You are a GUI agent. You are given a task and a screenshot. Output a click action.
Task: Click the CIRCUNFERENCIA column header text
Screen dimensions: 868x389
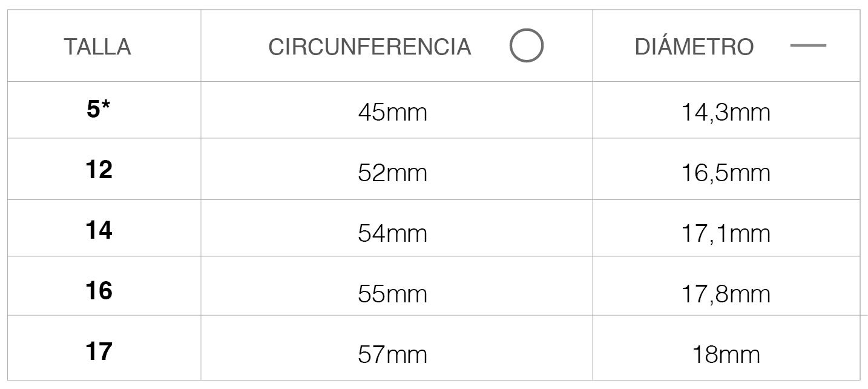(x=369, y=47)
